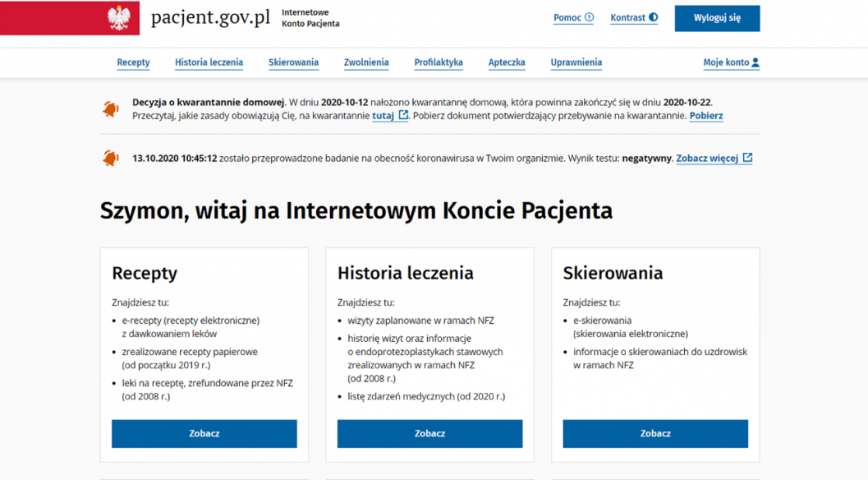Screen dimensions: 868x480
Task: Click the Pobierz quarantine document link
Action: pyautogui.click(x=705, y=116)
